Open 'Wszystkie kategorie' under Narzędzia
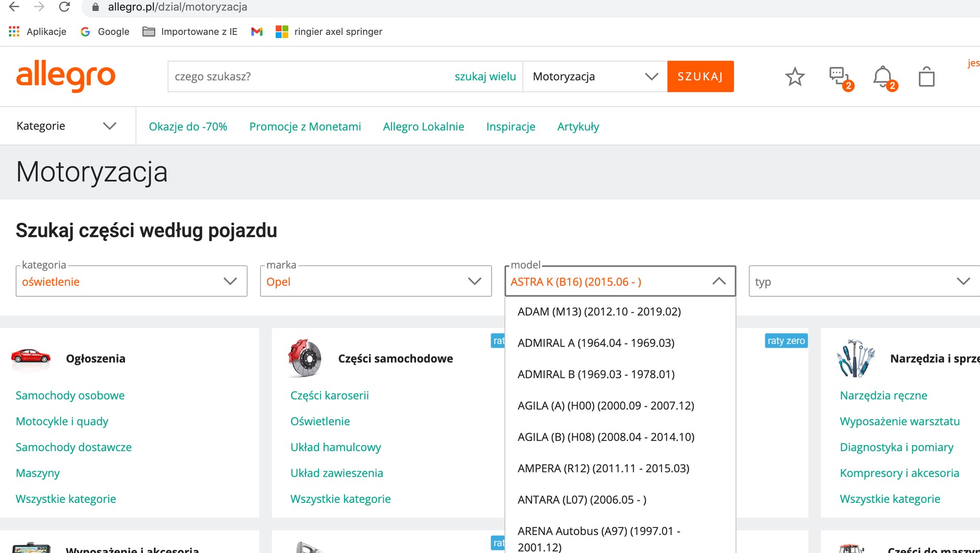Image resolution: width=980 pixels, height=553 pixels. [x=890, y=499]
